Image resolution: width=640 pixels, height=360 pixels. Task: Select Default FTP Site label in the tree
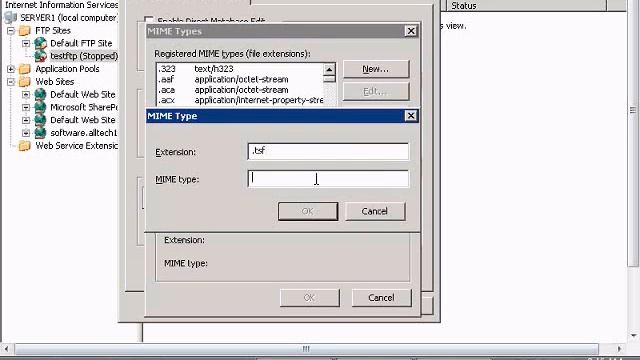click(x=81, y=43)
